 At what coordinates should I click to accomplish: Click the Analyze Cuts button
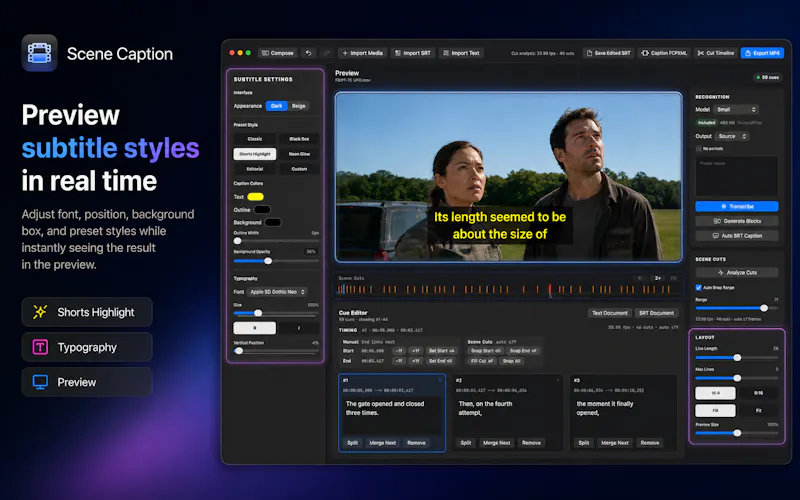click(737, 272)
